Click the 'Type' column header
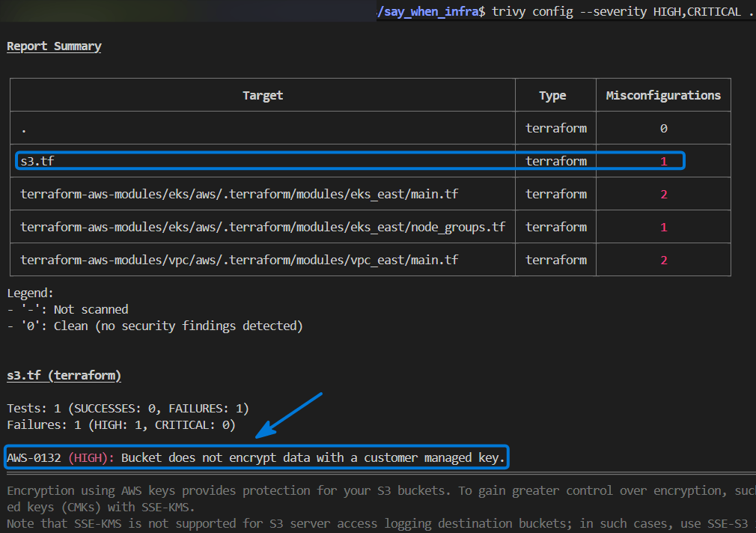 [x=552, y=96]
